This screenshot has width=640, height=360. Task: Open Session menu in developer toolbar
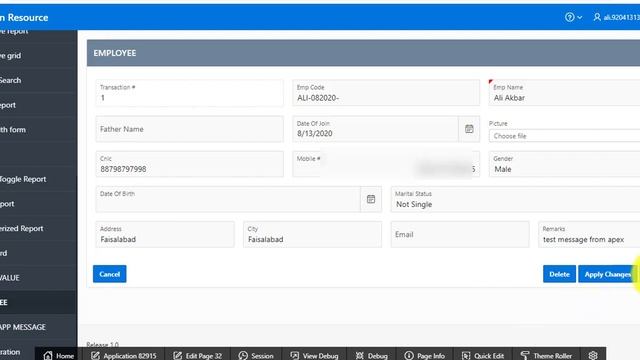coord(256,356)
